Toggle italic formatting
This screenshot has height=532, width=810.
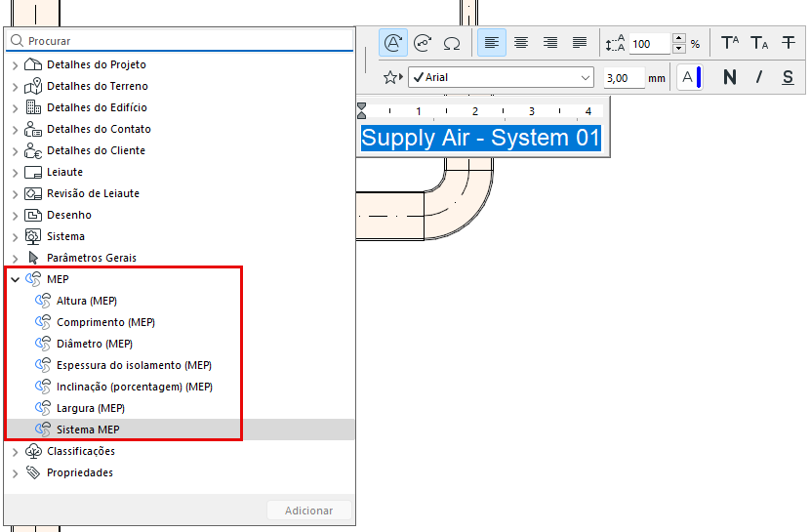tap(759, 77)
